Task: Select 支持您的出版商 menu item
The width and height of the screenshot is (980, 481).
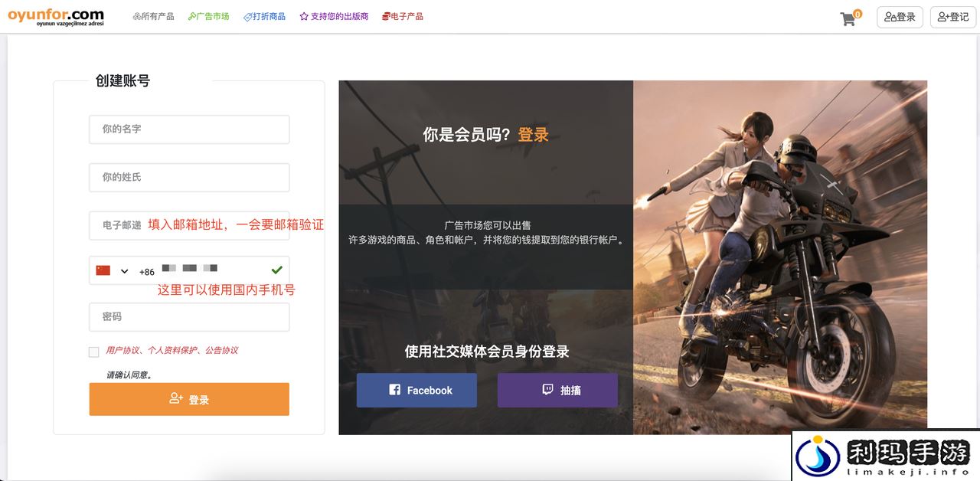Action: [x=334, y=16]
